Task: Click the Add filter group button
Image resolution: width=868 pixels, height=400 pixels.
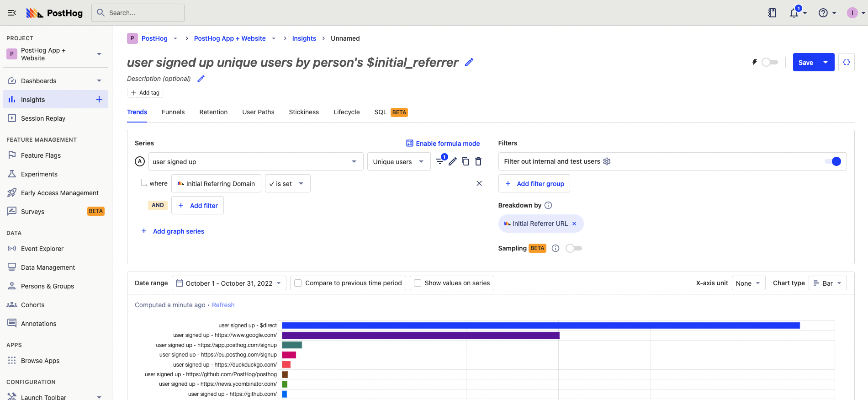Action: click(x=534, y=184)
